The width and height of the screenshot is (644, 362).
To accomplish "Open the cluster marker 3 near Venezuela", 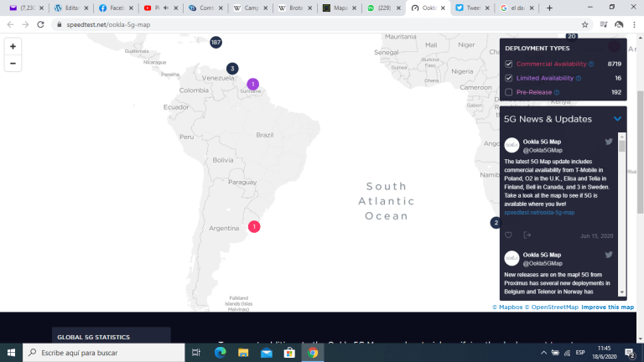I will [232, 69].
